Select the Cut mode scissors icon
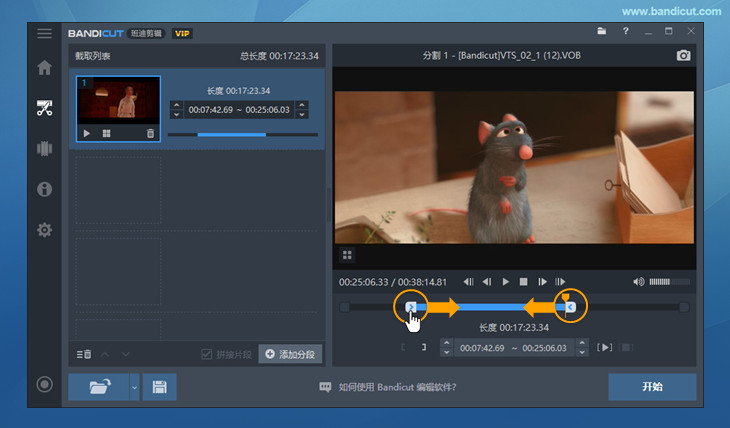This screenshot has width=730, height=428. [44, 108]
